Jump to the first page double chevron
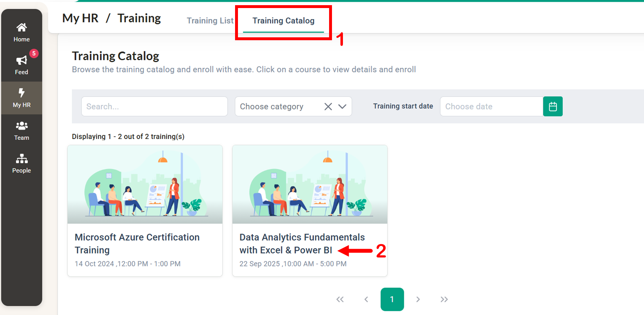 tap(340, 299)
